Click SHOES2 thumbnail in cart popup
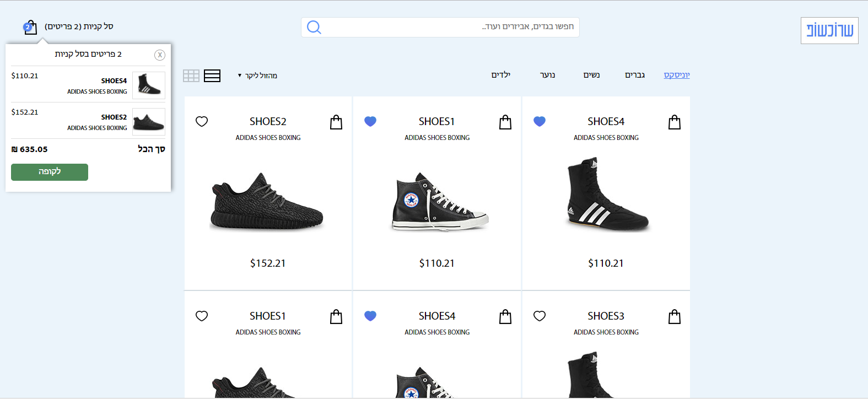 click(149, 122)
